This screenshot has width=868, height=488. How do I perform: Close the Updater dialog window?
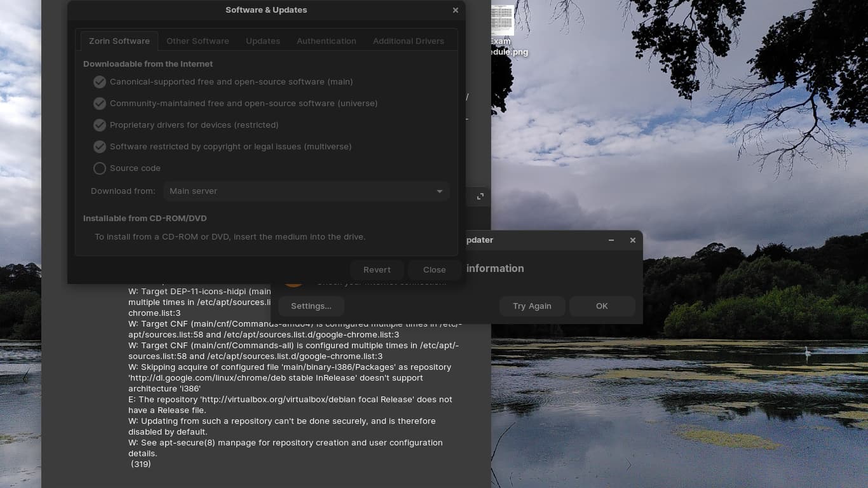coord(632,240)
